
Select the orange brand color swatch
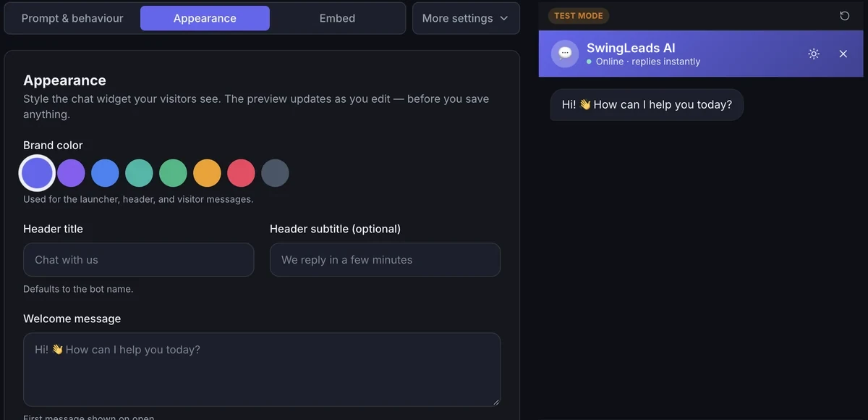(207, 173)
